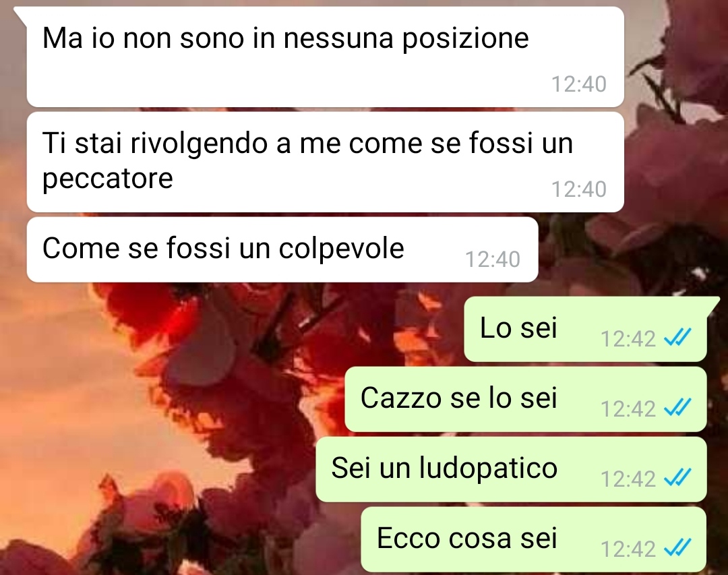Viewport: 728px width, 575px height.
Task: Click blue checkmarks next to "Cazzo se lo sei"
Action: [677, 408]
